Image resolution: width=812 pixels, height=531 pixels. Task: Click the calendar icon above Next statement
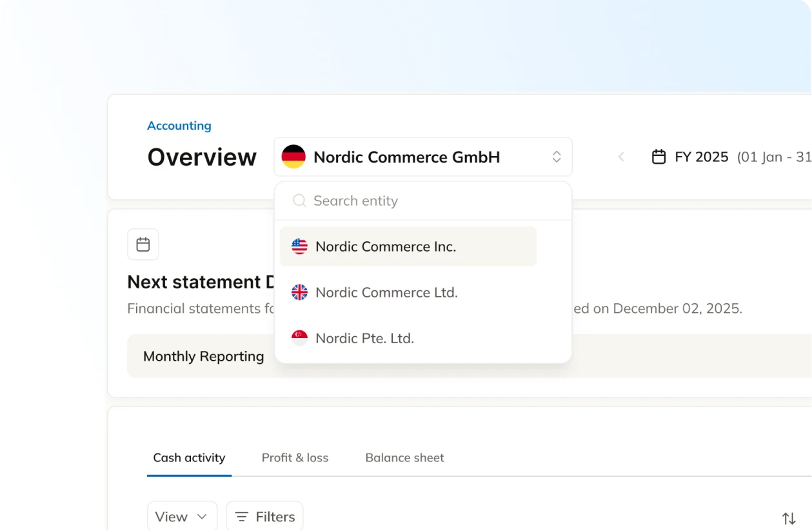click(x=143, y=245)
